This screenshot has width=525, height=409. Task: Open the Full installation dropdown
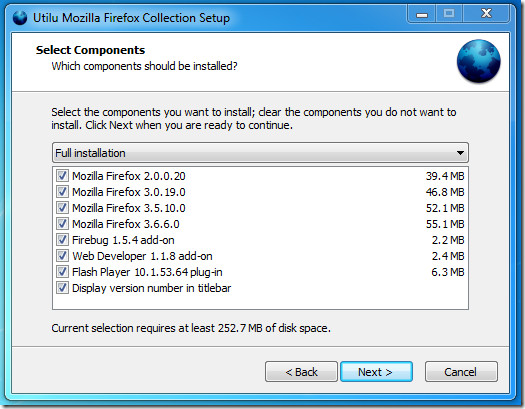[260, 153]
